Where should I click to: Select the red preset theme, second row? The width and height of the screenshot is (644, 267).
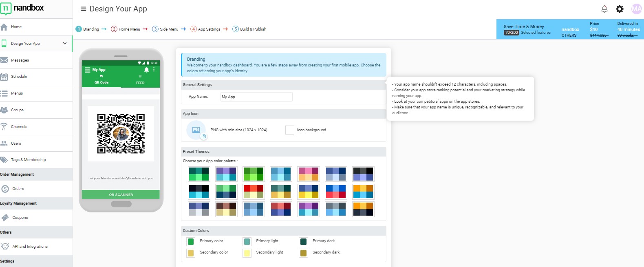[x=254, y=192]
